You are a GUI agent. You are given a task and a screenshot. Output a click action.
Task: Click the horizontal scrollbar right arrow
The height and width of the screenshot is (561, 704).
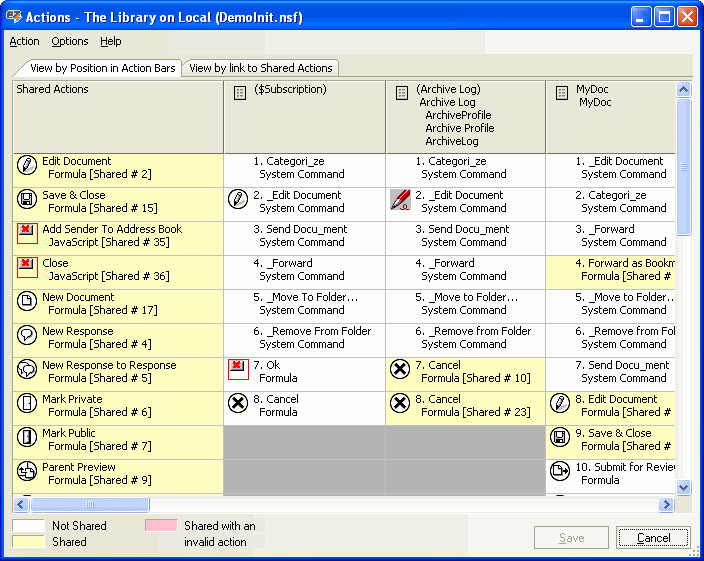point(667,505)
